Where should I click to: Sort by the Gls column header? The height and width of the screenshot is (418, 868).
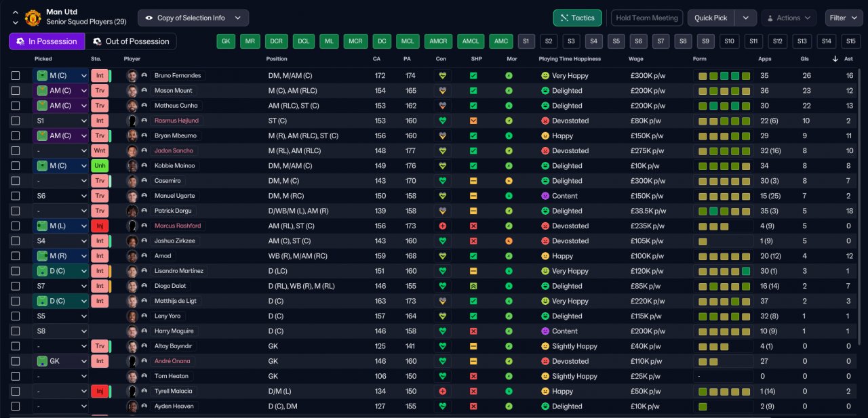click(805, 59)
